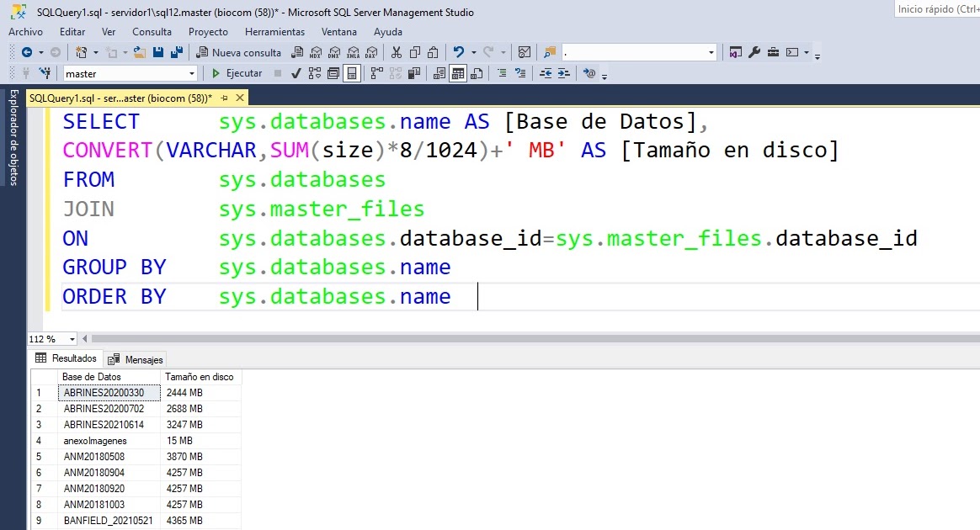Enable Results to Grid mode
Viewport: 980px width, 530px height.
pyautogui.click(x=457, y=73)
